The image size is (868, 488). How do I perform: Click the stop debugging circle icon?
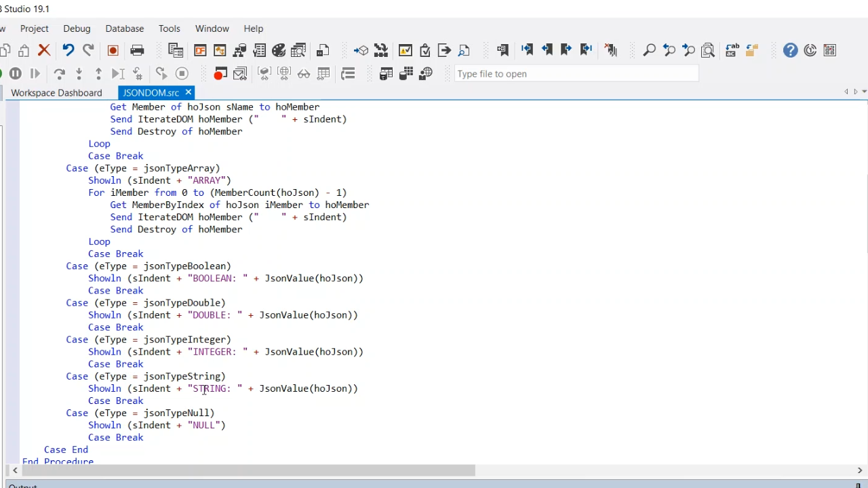point(182,73)
